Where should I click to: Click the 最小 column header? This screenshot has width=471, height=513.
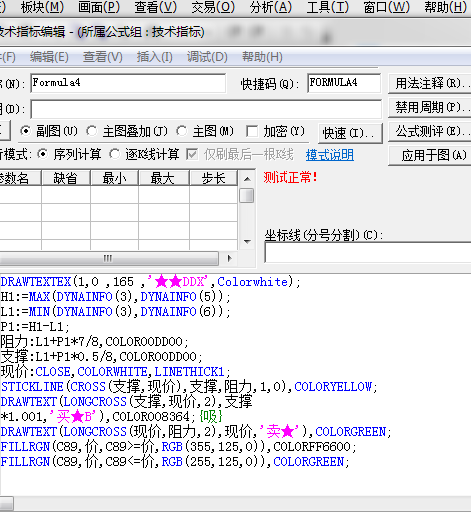click(x=114, y=178)
